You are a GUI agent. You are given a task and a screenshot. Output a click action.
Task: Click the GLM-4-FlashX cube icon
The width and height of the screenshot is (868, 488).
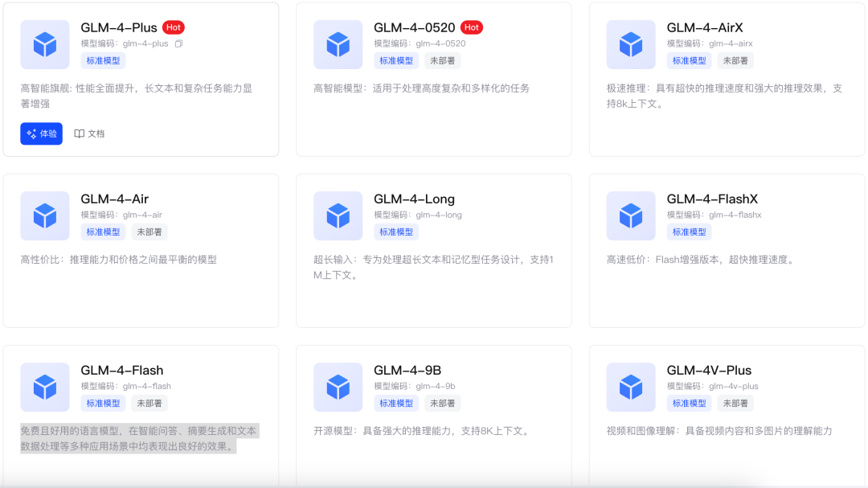[x=631, y=215]
